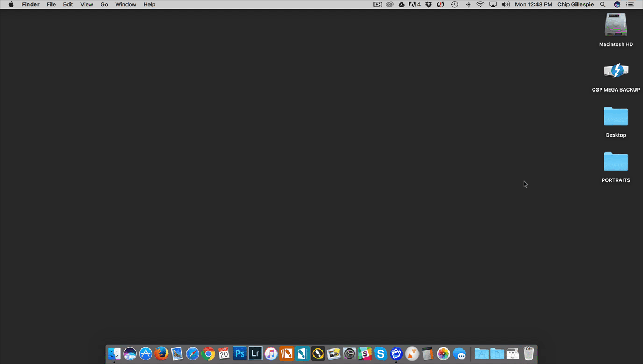
Task: Open Adobe updates icon showing 4
Action: pyautogui.click(x=415, y=4)
